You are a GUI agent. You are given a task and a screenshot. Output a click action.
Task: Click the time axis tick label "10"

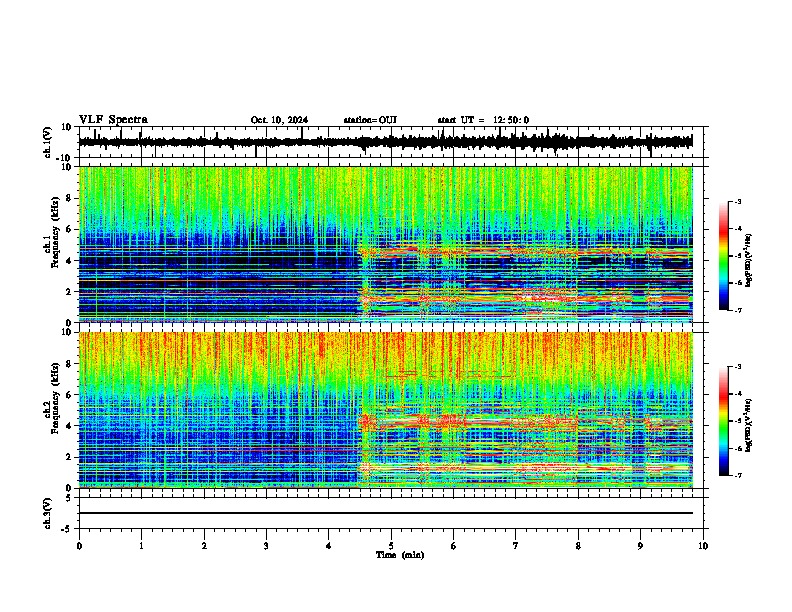coord(703,546)
